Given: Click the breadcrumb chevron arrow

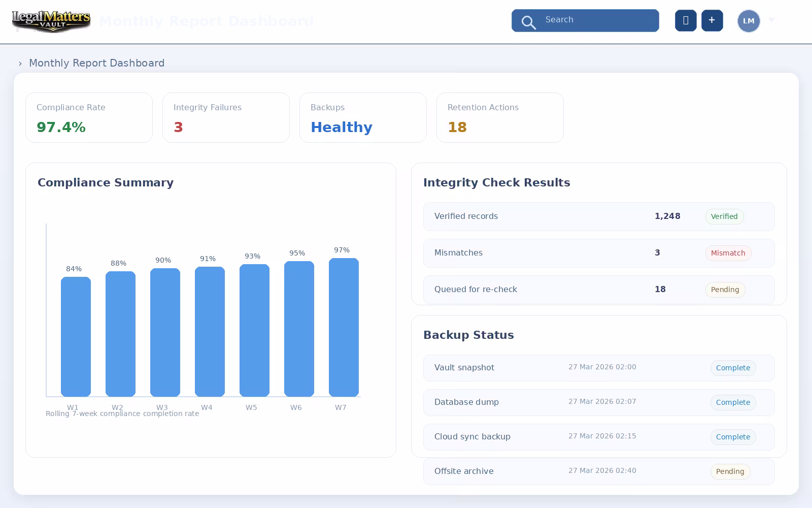Looking at the screenshot, I should pyautogui.click(x=20, y=63).
